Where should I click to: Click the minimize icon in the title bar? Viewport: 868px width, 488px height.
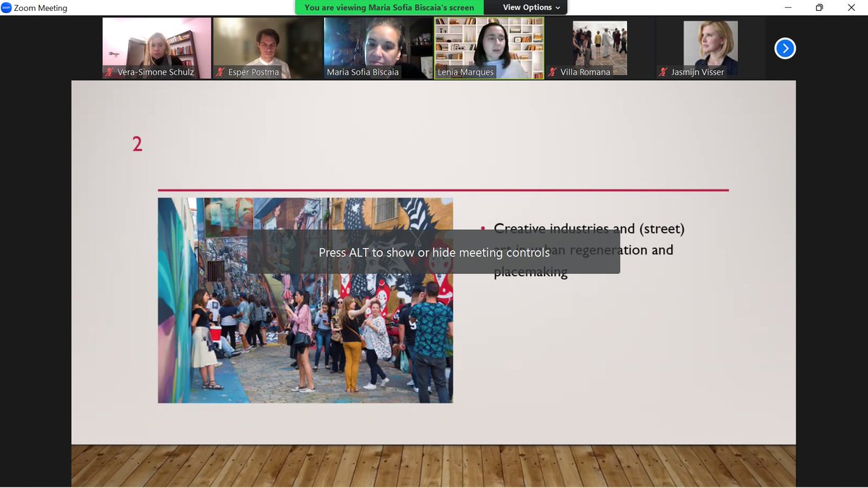click(x=787, y=7)
